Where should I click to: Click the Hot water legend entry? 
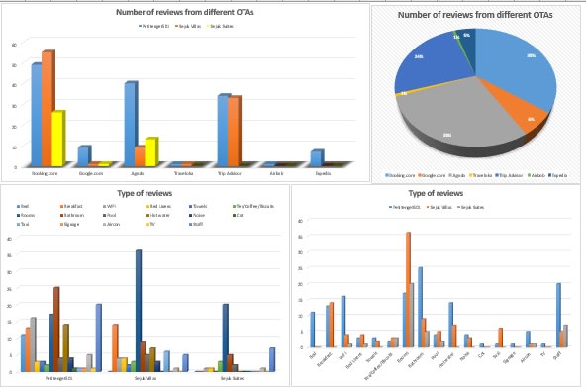(x=158, y=215)
